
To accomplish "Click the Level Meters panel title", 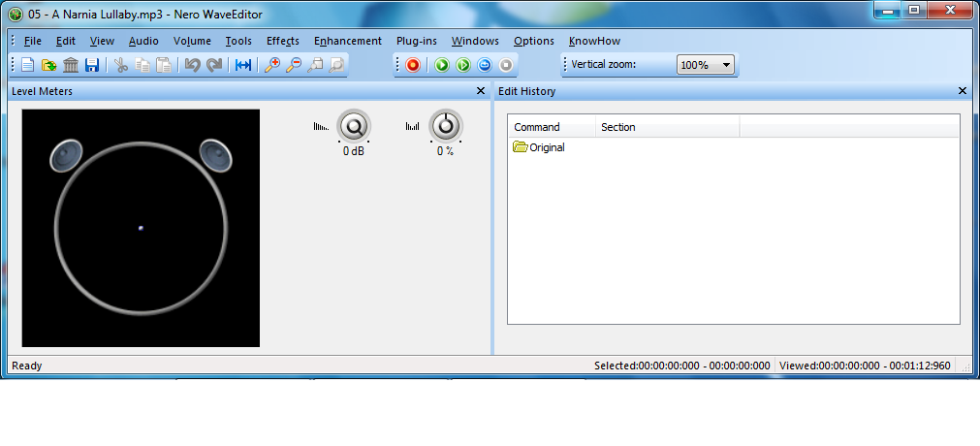I will click(x=42, y=91).
